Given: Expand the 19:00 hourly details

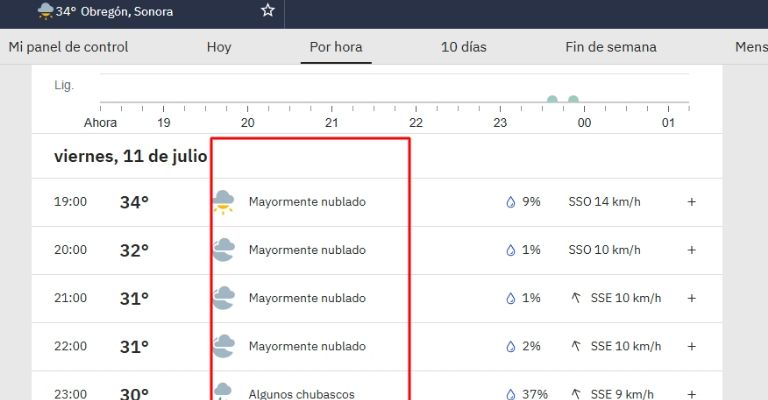Looking at the screenshot, I should (692, 202).
